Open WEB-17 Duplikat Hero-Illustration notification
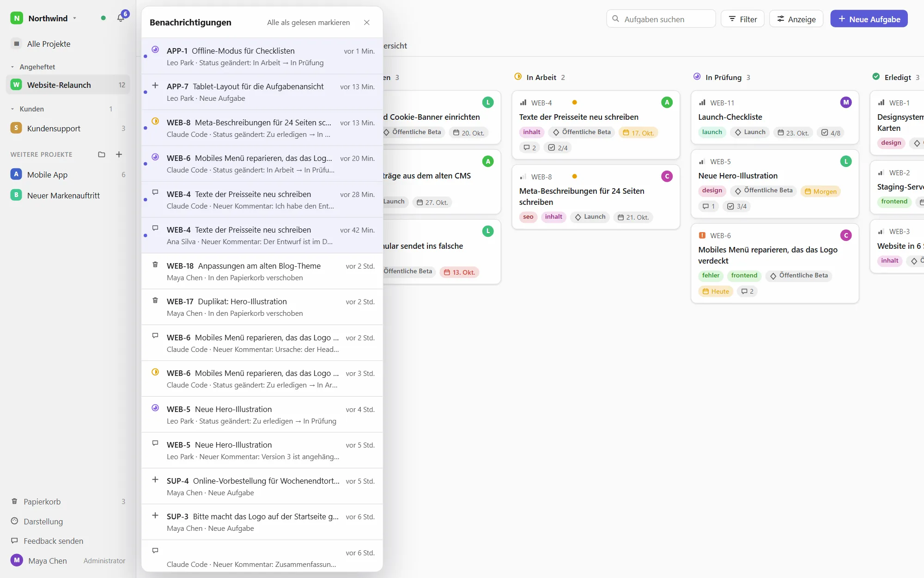Image resolution: width=924 pixels, height=578 pixels. 262,307
